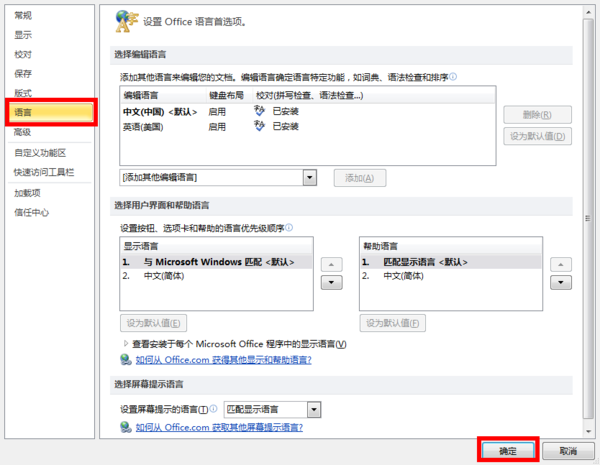Viewport: 600px width, 465px height.
Task: Click the scrollbar up arrow
Action: 588,12
